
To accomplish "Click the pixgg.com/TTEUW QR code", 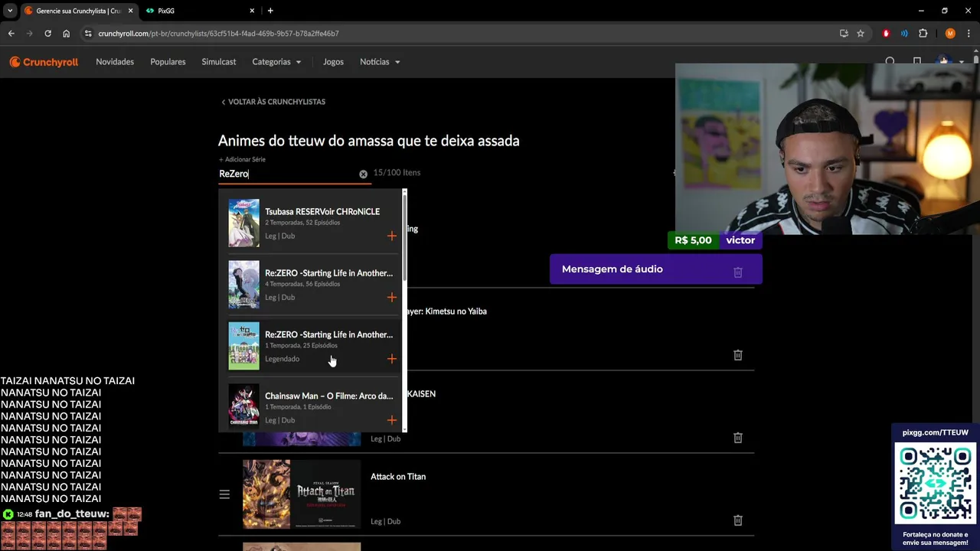I will click(935, 484).
